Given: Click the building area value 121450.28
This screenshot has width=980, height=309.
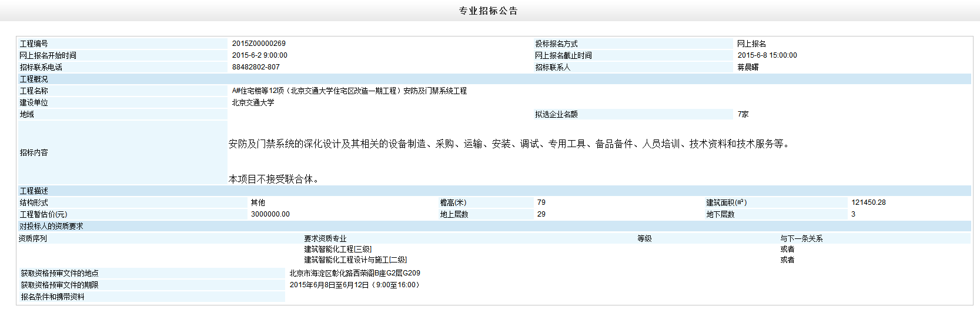Looking at the screenshot, I should [868, 202].
